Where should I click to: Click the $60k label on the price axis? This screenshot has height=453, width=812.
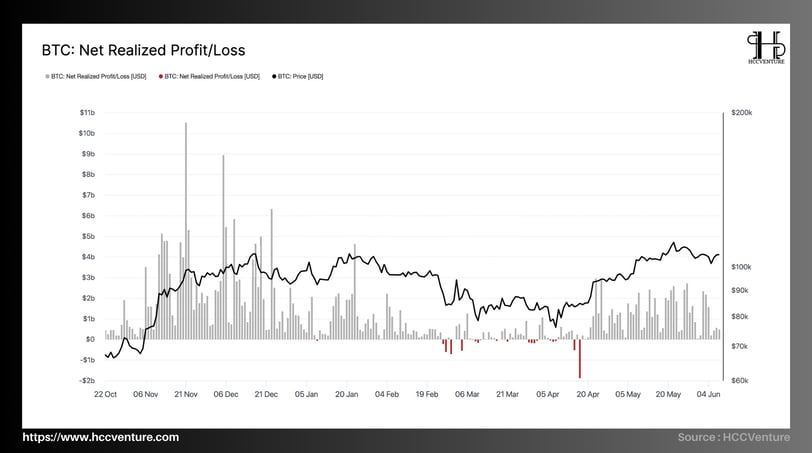[x=740, y=381]
